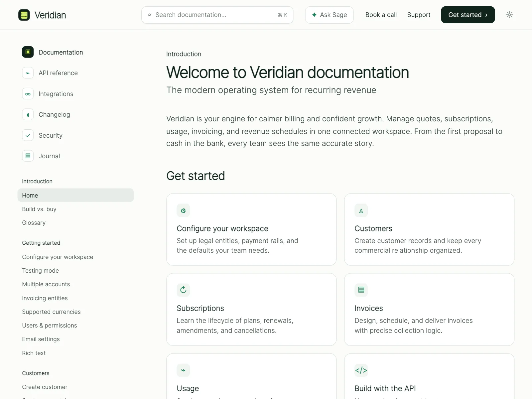Image resolution: width=532 pixels, height=399 pixels.
Task: Click the Integrations infinity icon
Action: [x=28, y=94]
